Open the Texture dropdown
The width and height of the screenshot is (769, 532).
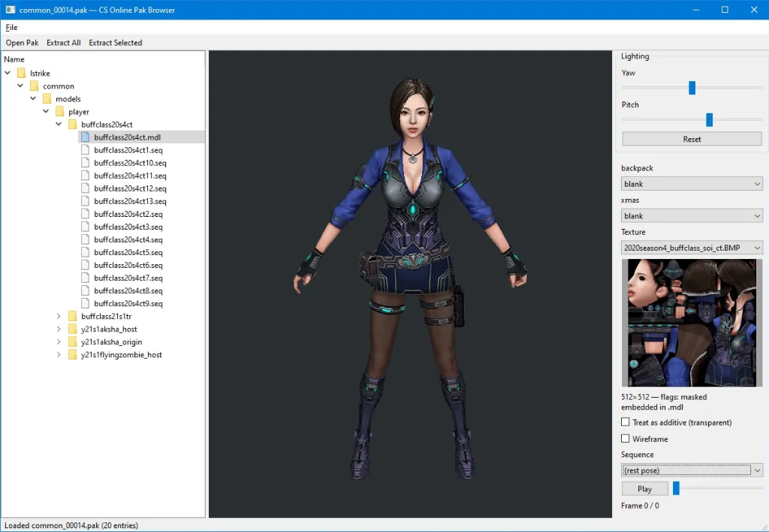pos(692,248)
